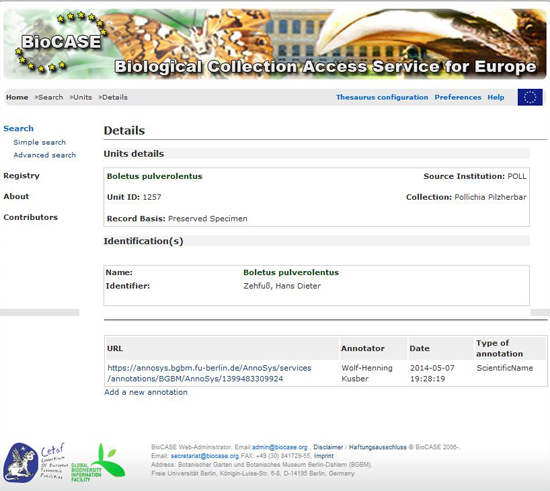This screenshot has width=550, height=491.
Task: Open the GBIF logo link
Action: 98,463
